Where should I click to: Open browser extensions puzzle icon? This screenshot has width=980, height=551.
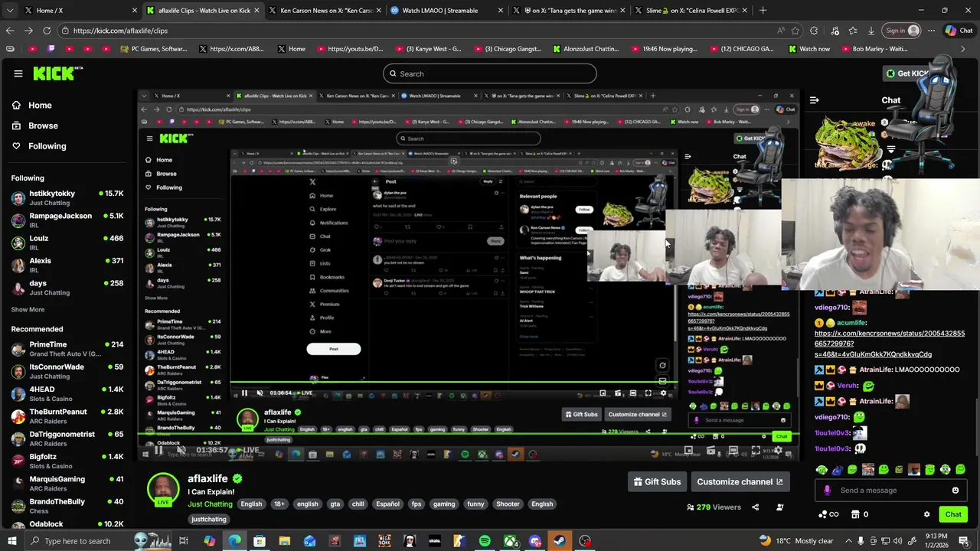pyautogui.click(x=814, y=31)
